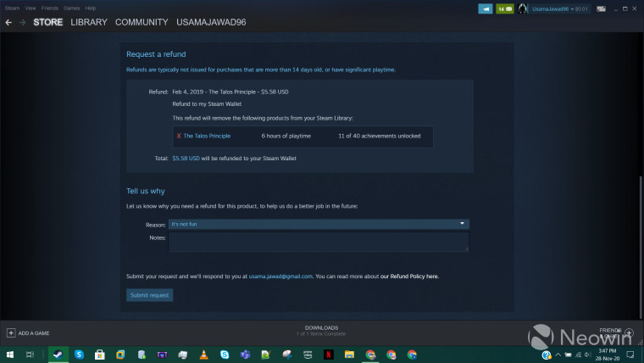Launch Microsoft Teams from the taskbar
This screenshot has width=644, height=363.
coord(245,355)
